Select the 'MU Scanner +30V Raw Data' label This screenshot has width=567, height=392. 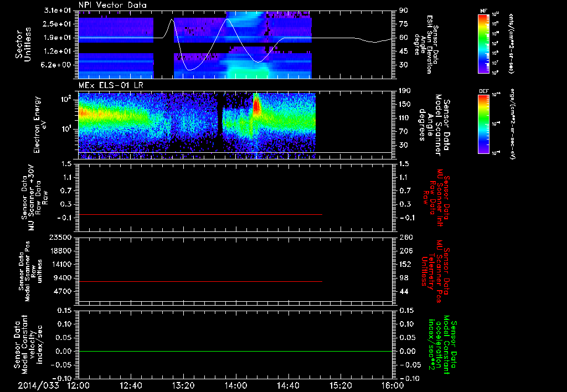click(x=34, y=198)
